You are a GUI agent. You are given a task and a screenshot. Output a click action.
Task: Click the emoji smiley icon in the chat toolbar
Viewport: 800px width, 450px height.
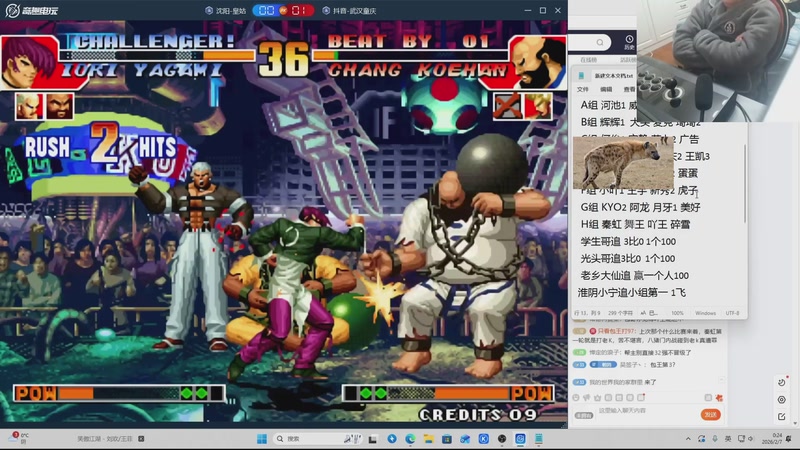[x=576, y=397]
